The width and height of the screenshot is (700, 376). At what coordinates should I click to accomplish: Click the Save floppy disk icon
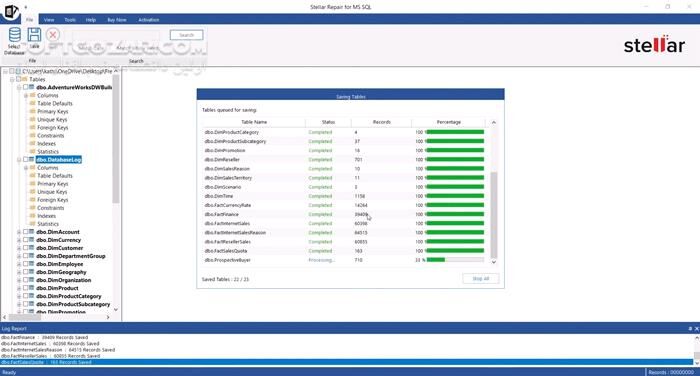[34, 35]
